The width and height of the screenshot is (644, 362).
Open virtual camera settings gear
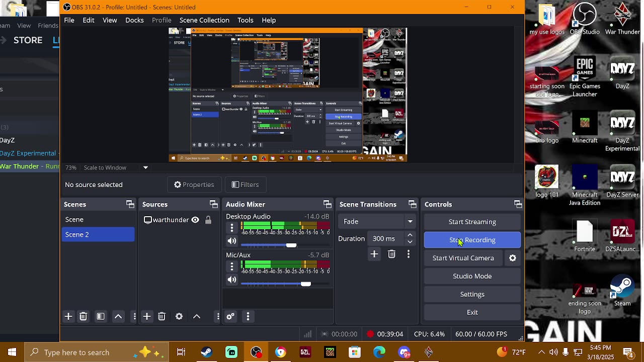click(x=513, y=258)
